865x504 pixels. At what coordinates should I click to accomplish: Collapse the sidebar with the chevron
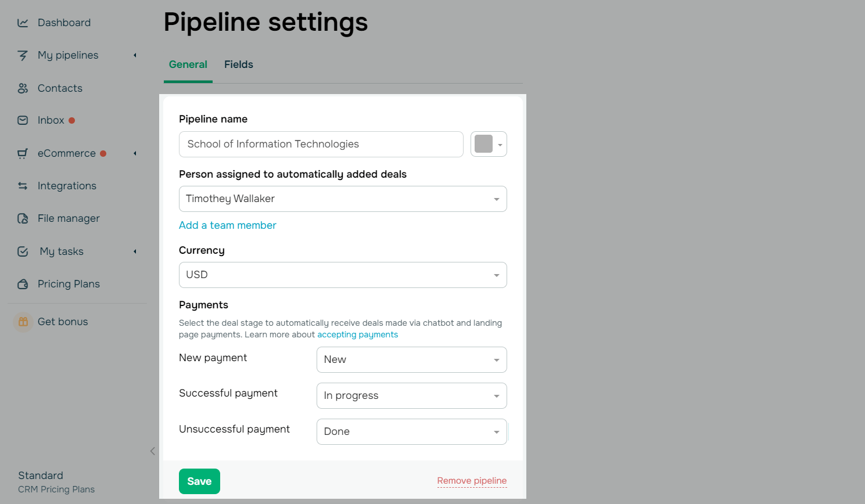tap(153, 451)
